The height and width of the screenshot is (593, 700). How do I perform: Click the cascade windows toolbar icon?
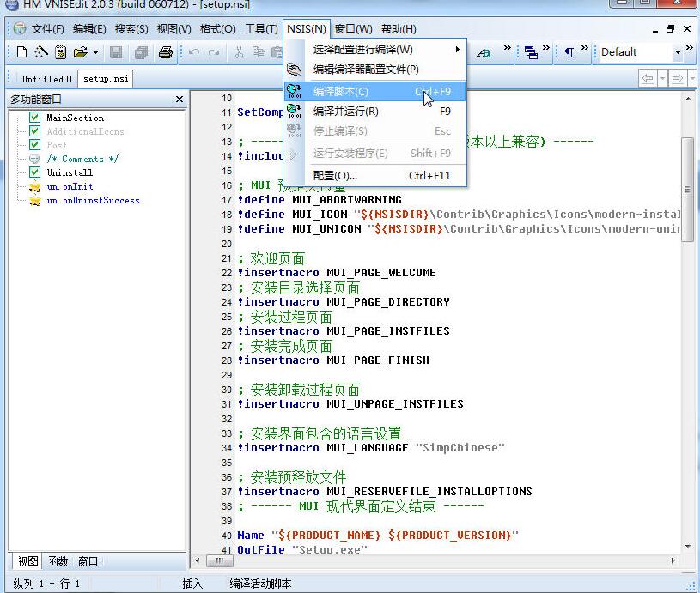point(530,52)
